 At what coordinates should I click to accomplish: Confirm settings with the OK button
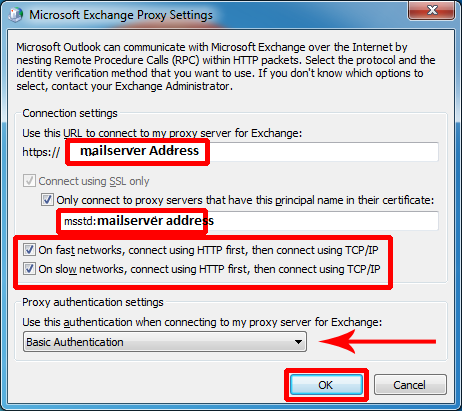(326, 385)
